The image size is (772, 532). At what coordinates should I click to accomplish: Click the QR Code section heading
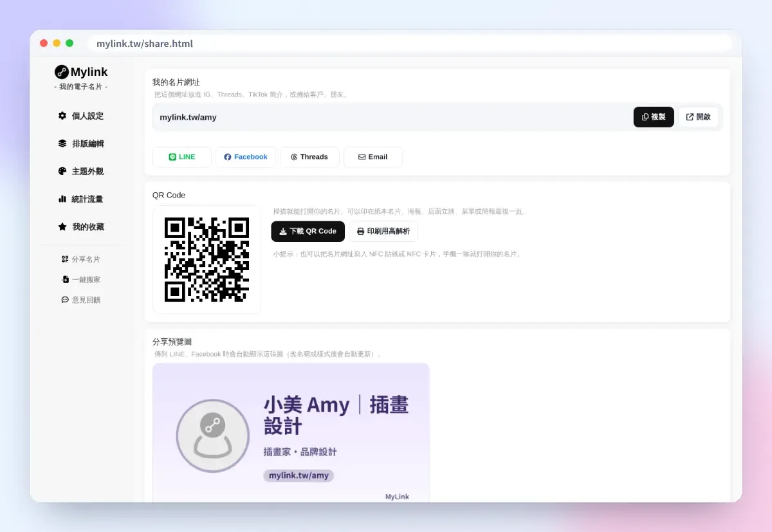pos(169,195)
